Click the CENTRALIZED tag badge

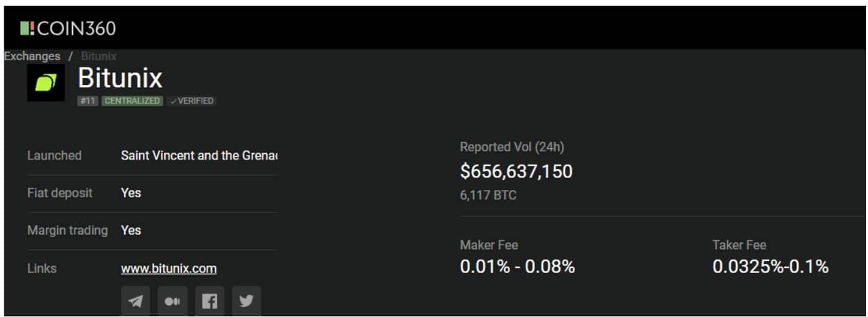(x=132, y=101)
